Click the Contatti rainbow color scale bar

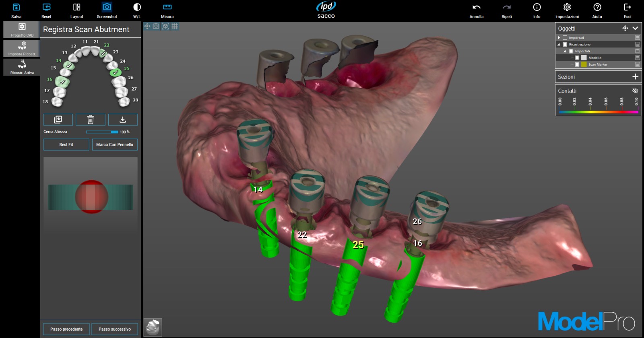pyautogui.click(x=599, y=112)
